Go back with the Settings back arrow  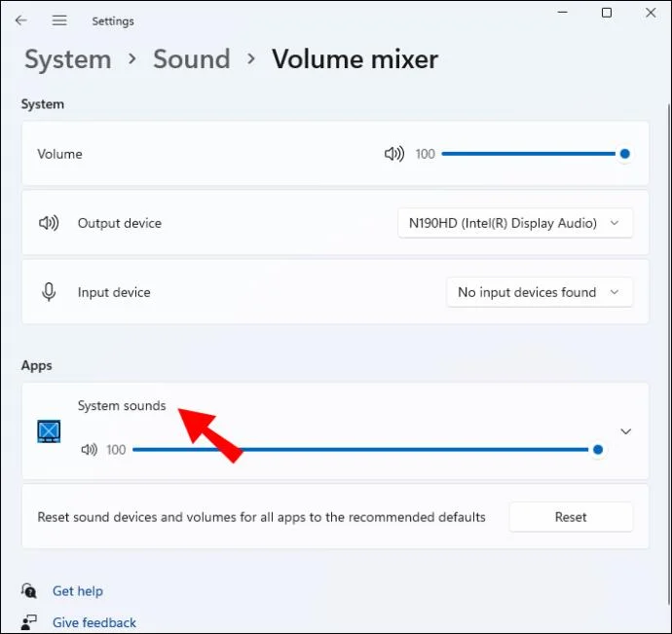[x=20, y=20]
